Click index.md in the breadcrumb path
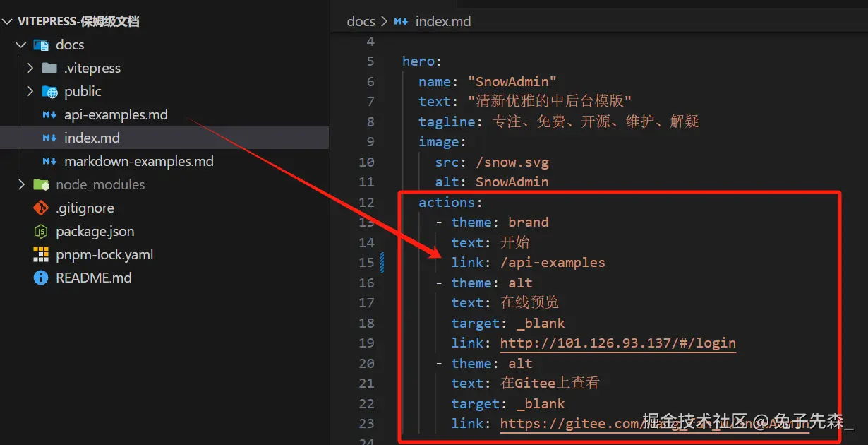This screenshot has height=445, width=868. (x=442, y=22)
